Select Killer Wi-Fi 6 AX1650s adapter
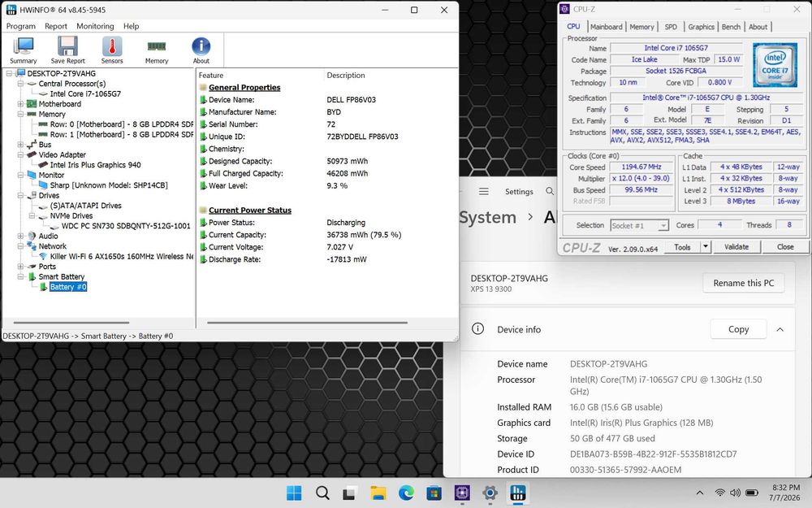812x508 pixels. [122, 257]
